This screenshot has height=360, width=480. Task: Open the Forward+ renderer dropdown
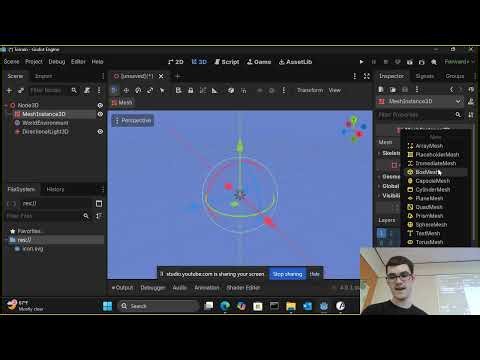coord(458,62)
